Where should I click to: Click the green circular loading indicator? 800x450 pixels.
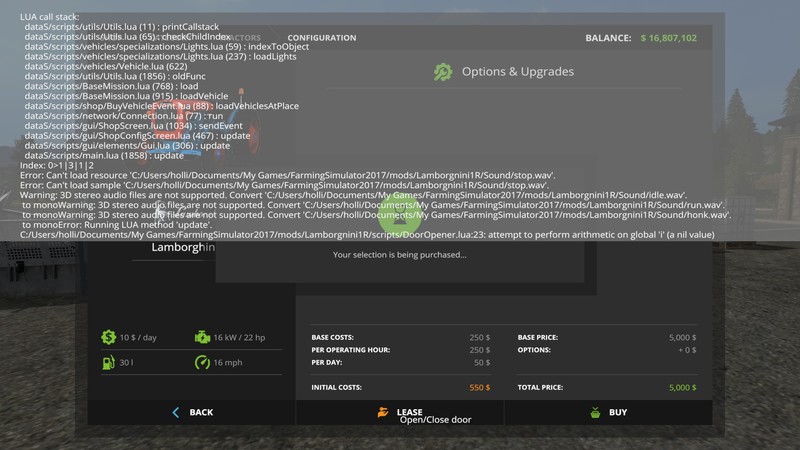(398, 212)
